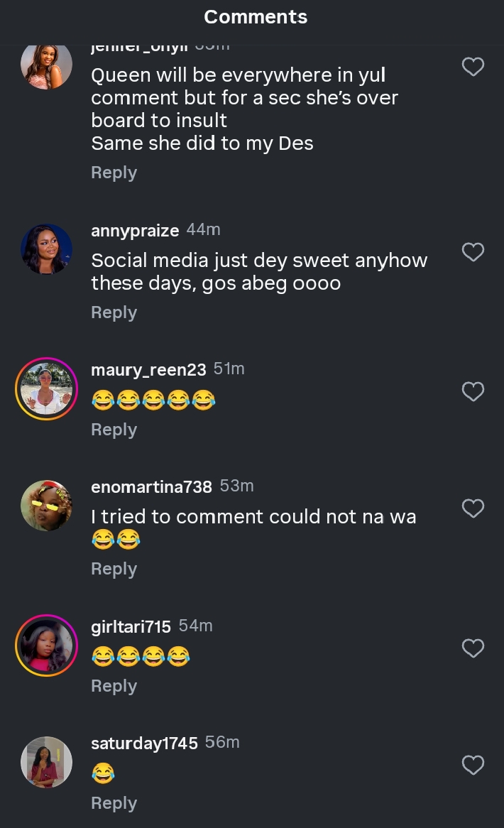This screenshot has height=828, width=504.
Task: Like the annypraize comment with heart icon
Action: [473, 252]
